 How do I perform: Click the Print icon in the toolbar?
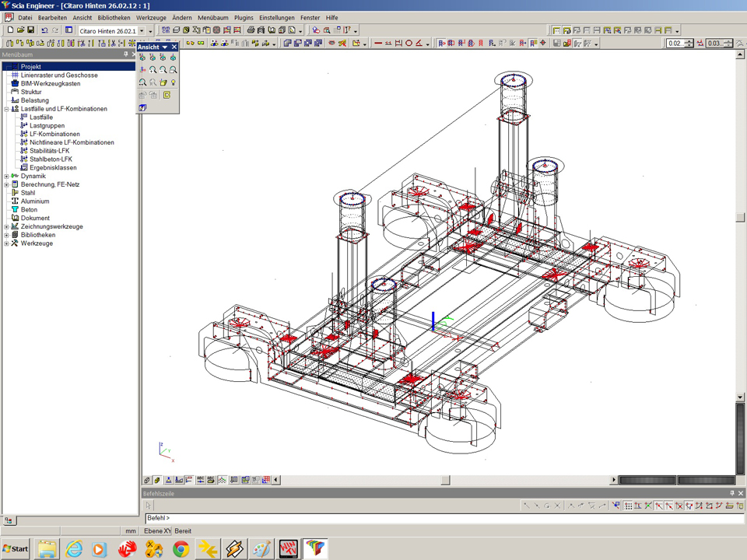251,30
